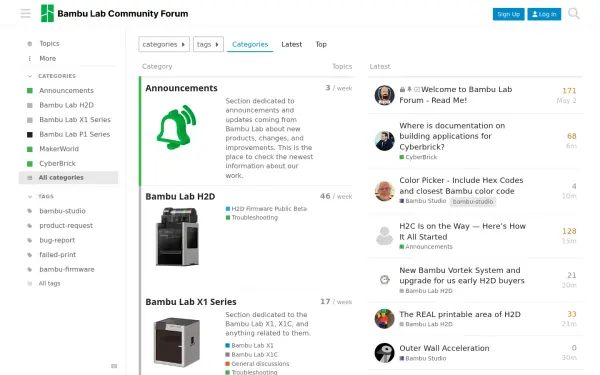Image resolution: width=600 pixels, height=375 pixels.
Task: Open the Bambu Lab X1 Series printer image
Action: pos(177,342)
